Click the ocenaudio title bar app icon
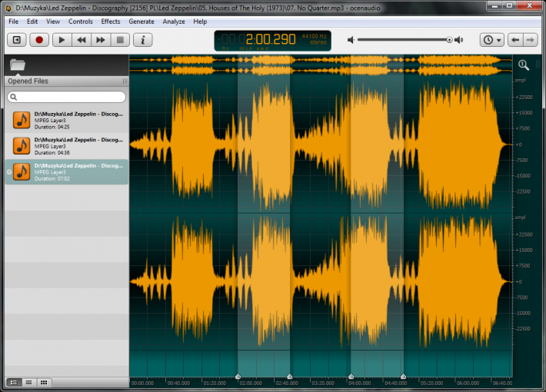The width and height of the screenshot is (546, 392). tap(8, 8)
